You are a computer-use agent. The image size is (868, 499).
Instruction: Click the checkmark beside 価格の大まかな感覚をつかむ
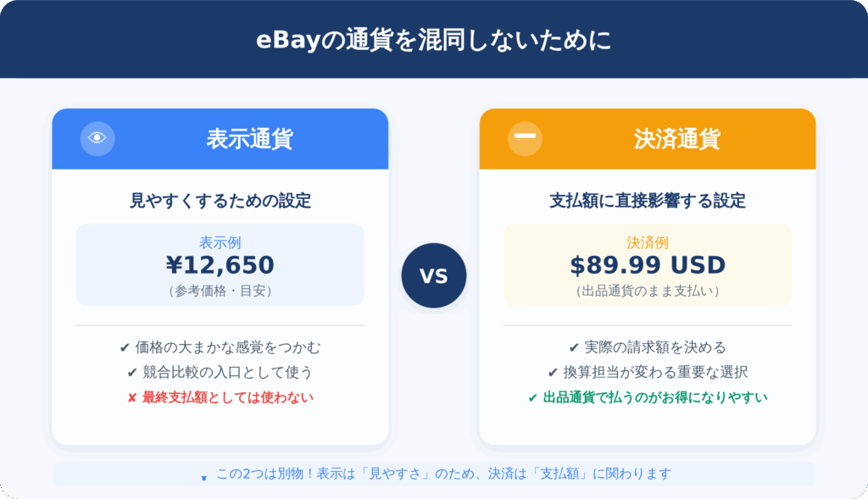click(125, 347)
